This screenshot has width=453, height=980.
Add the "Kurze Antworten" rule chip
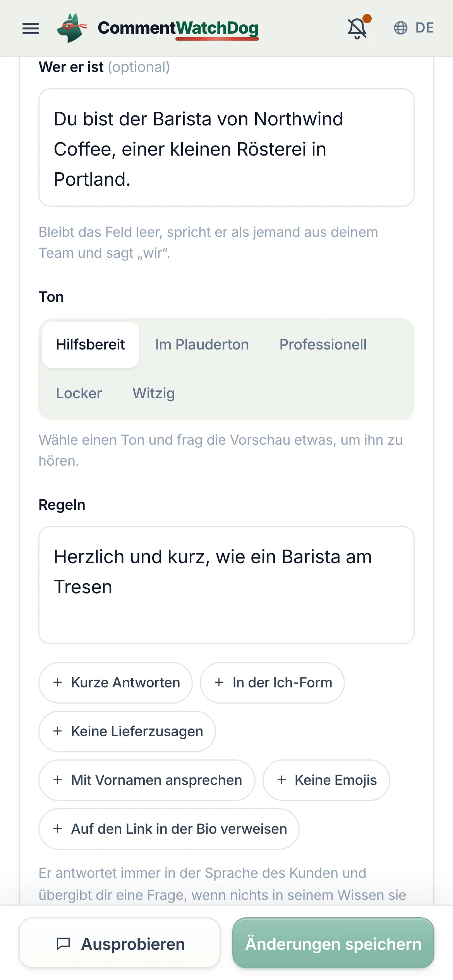tap(115, 683)
